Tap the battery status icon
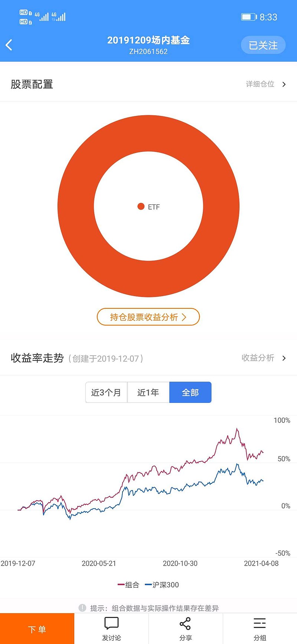The image size is (297, 644). pos(249,17)
